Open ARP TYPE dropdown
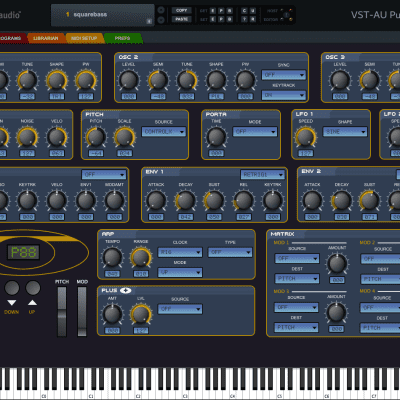Screen dimensions: 400x400 click(230, 252)
